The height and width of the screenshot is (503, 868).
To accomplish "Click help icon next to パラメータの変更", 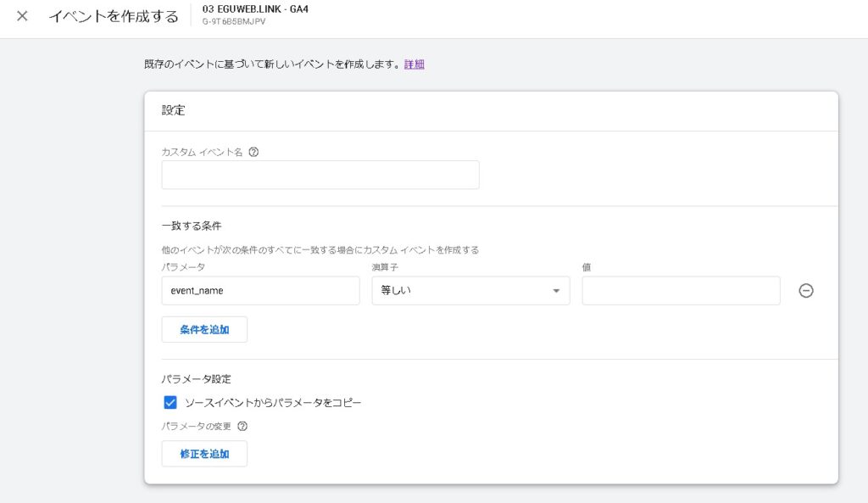I will pyautogui.click(x=242, y=427).
